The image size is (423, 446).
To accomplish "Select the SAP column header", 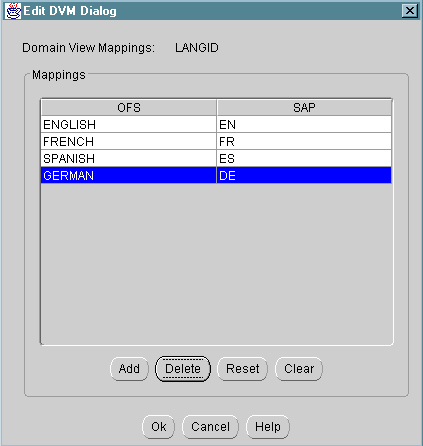I will click(x=304, y=108).
